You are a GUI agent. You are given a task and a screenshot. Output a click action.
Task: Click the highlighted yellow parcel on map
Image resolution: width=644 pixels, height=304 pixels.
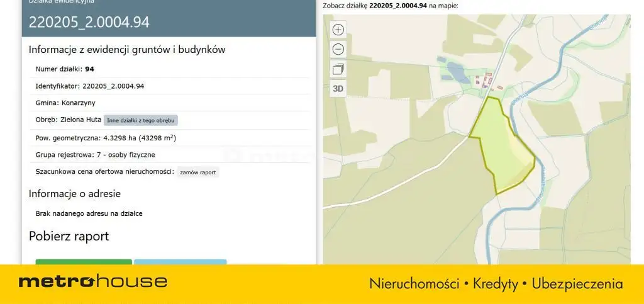(x=500, y=148)
